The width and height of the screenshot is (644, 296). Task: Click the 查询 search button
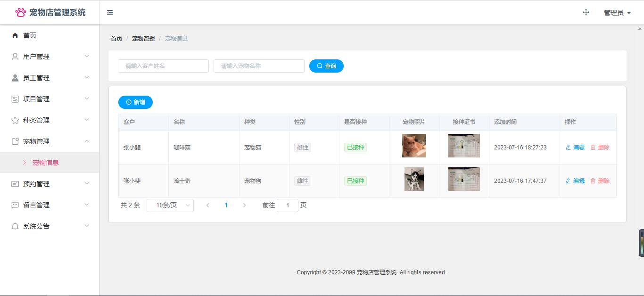pos(326,66)
